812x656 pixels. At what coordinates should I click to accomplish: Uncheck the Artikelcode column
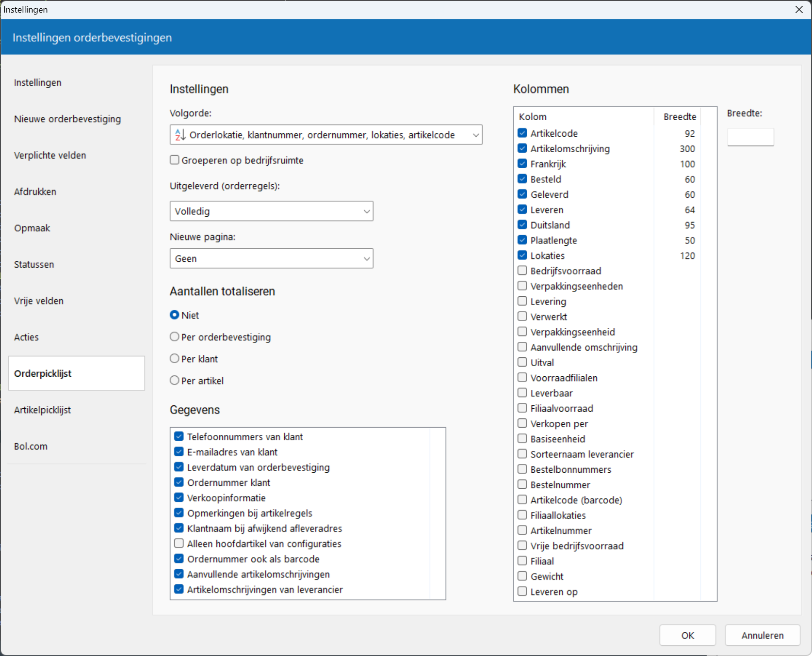tap(522, 133)
